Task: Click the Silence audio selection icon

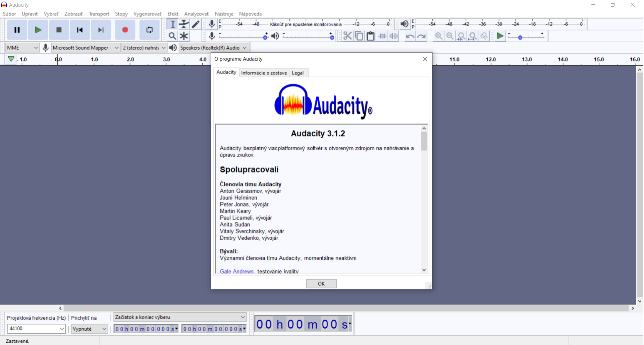Action: [x=393, y=36]
